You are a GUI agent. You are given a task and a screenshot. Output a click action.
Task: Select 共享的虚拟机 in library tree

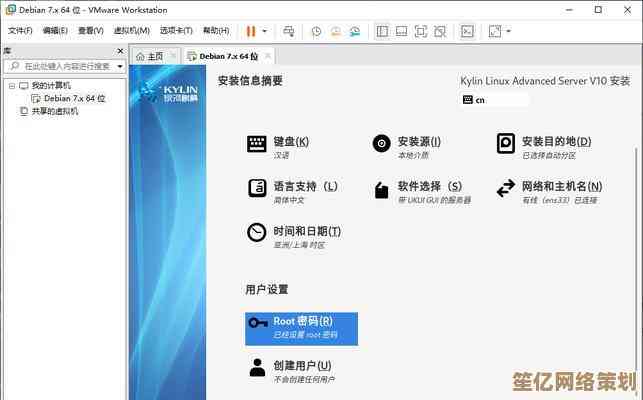(54, 111)
